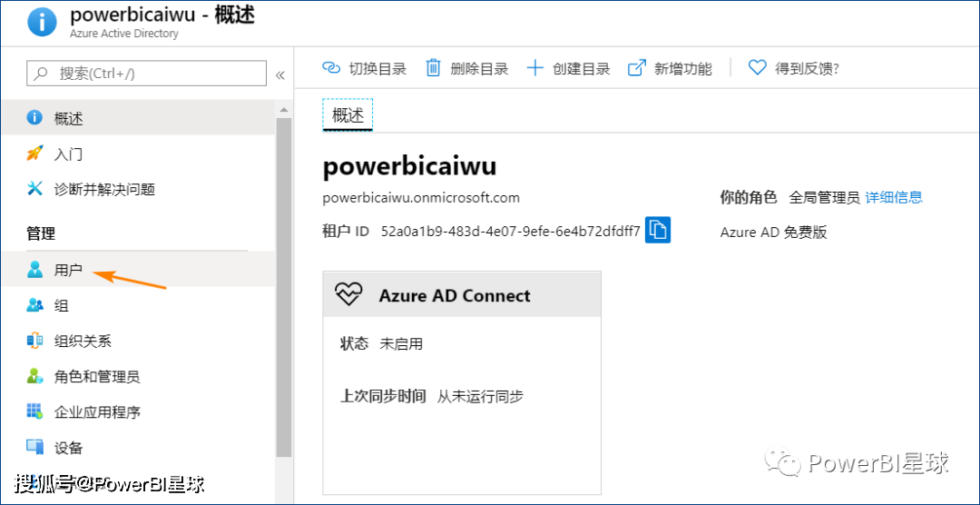Click 得到反馈? feedback label
The height and width of the screenshot is (505, 980).
click(x=807, y=68)
